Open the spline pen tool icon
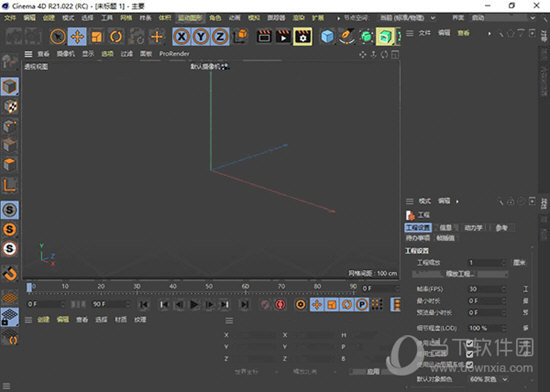The width and height of the screenshot is (550, 392). click(347, 36)
